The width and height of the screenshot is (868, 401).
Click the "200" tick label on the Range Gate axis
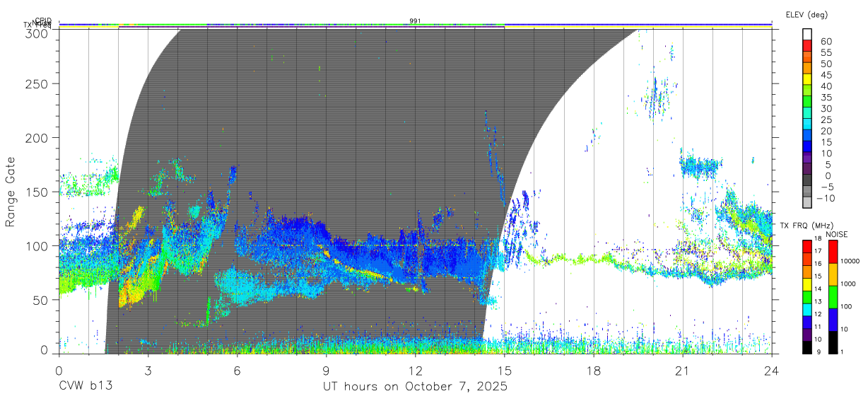click(37, 137)
